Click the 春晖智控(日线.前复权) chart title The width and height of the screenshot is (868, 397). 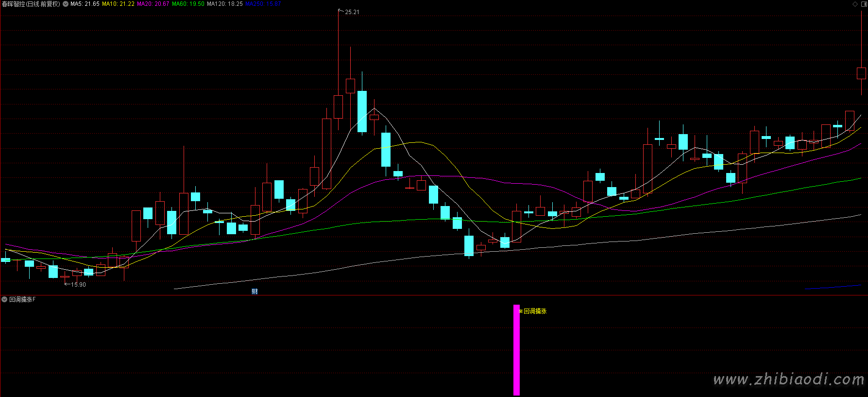(x=31, y=4)
